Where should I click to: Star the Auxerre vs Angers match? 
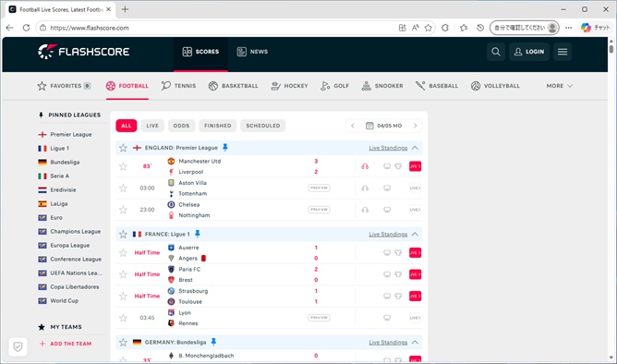tap(123, 252)
